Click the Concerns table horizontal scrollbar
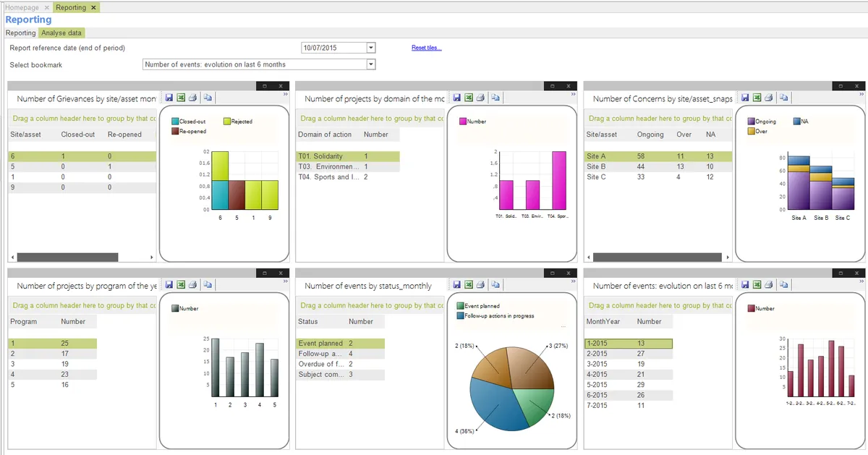The height and width of the screenshot is (455, 868). tap(657, 257)
